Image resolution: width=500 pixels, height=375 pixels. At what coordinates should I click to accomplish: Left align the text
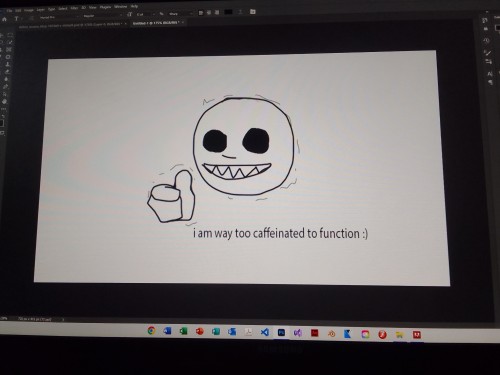(201, 13)
